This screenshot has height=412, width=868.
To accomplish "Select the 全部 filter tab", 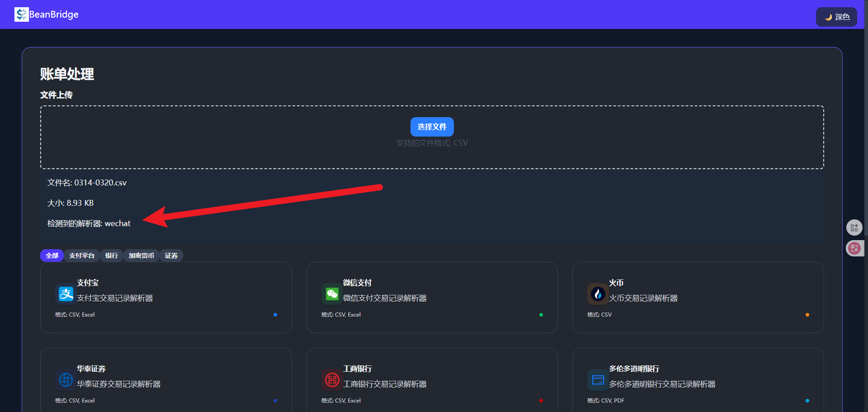I will tap(52, 256).
